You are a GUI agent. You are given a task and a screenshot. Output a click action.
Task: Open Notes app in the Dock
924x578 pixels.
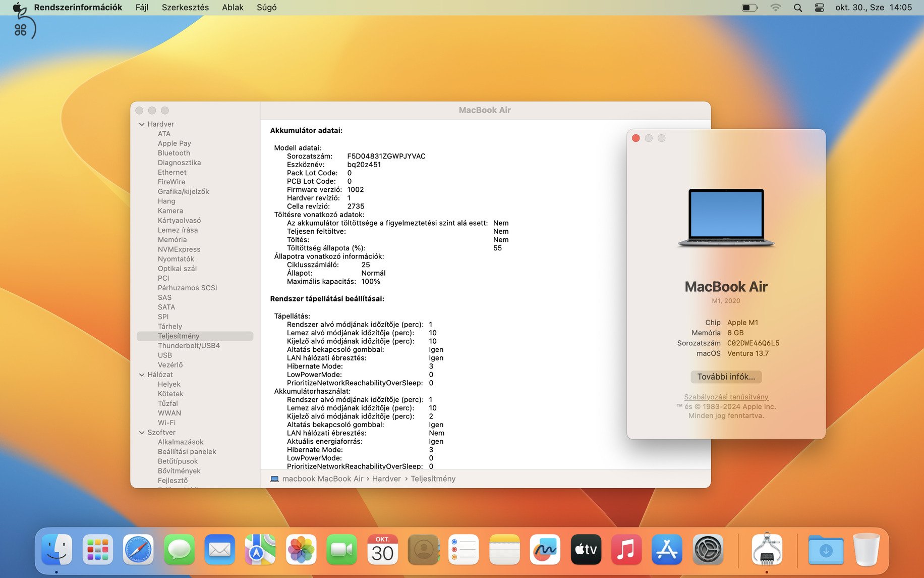point(505,549)
